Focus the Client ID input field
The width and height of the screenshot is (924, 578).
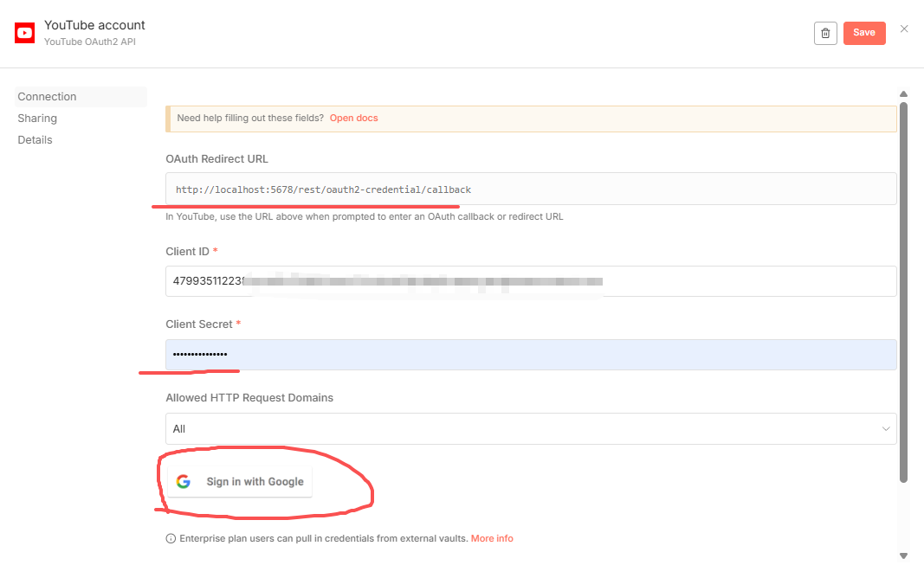coord(530,281)
